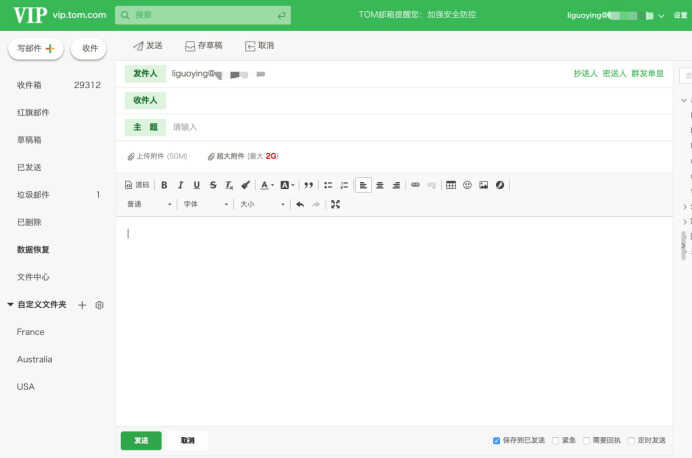Add a BCC recipient via 密送人 link
692x458 pixels.
(x=614, y=74)
